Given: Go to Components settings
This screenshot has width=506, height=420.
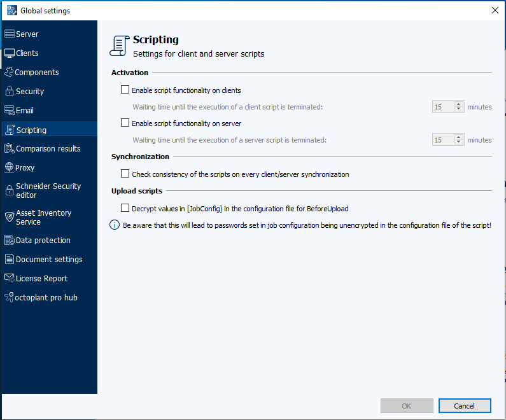Looking at the screenshot, I should (x=50, y=73).
